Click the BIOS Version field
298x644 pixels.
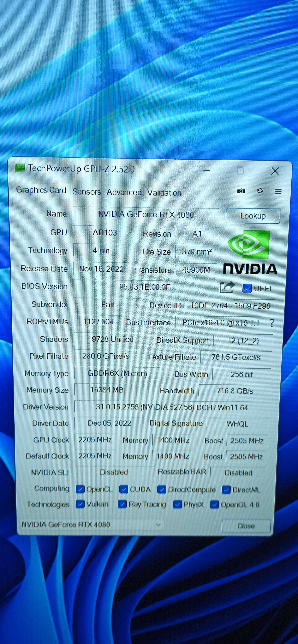coord(145,287)
